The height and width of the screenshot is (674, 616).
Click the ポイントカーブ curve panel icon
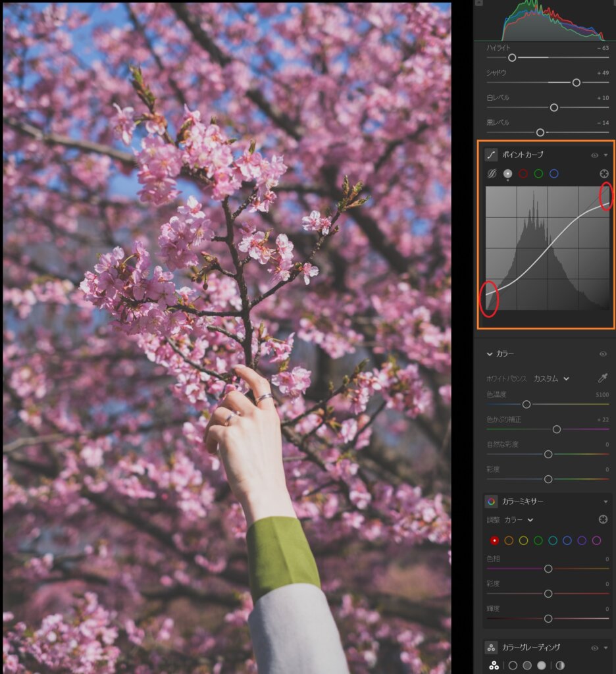click(492, 155)
